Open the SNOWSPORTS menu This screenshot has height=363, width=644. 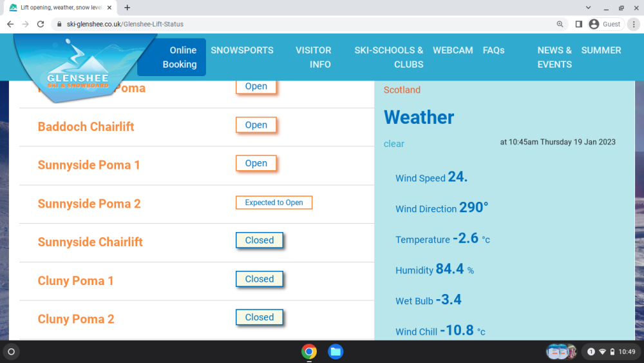pyautogui.click(x=242, y=50)
